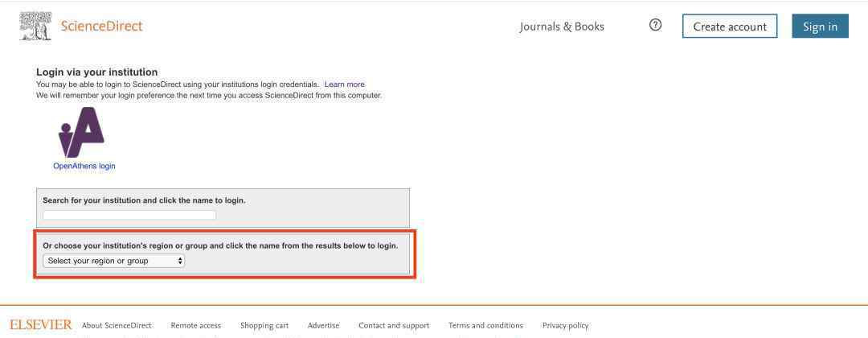Click the ELSEVIER footer wordmark
868x338 pixels.
pyautogui.click(x=41, y=324)
